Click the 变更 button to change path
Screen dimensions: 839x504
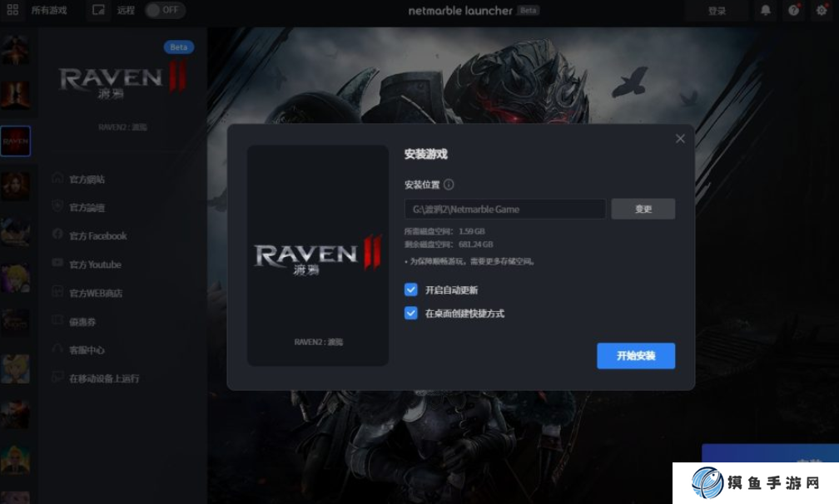pyautogui.click(x=643, y=210)
